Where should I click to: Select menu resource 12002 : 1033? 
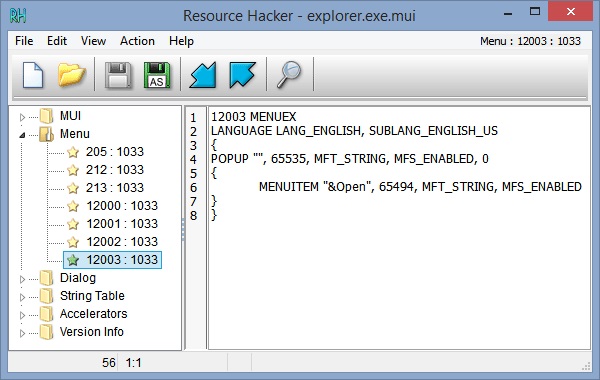coord(122,242)
